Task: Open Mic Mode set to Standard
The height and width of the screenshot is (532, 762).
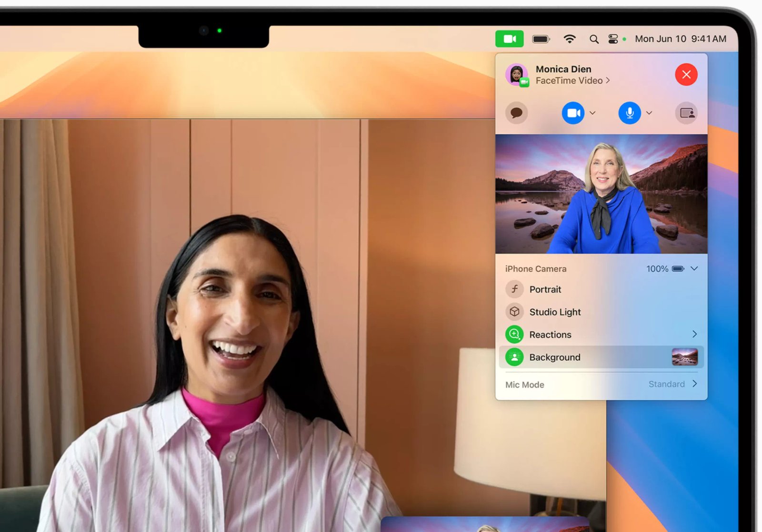Action: tap(667, 384)
